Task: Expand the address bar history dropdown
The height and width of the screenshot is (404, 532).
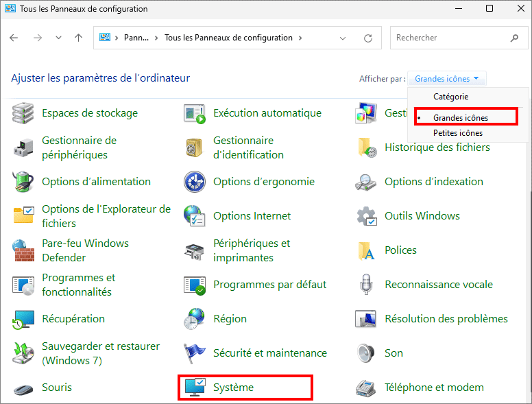Action: click(343, 38)
